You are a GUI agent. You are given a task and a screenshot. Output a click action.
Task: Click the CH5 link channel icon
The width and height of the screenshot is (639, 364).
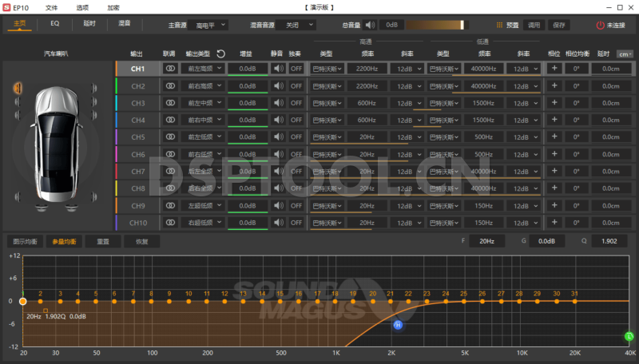point(170,137)
